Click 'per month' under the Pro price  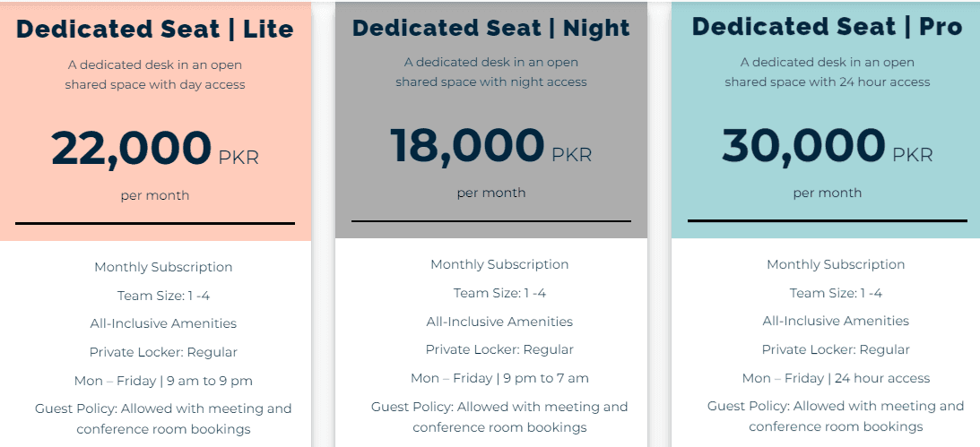(x=827, y=193)
